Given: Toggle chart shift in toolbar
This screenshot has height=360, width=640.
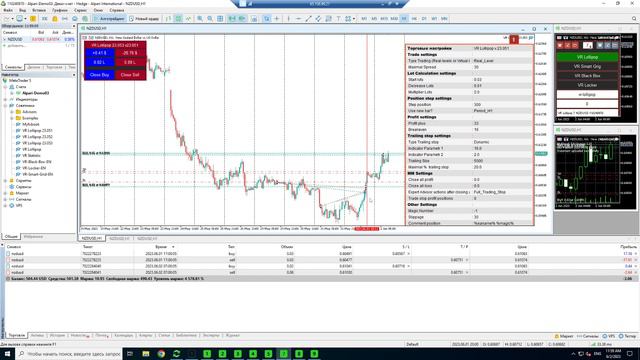Looking at the screenshot, I should point(242,18).
